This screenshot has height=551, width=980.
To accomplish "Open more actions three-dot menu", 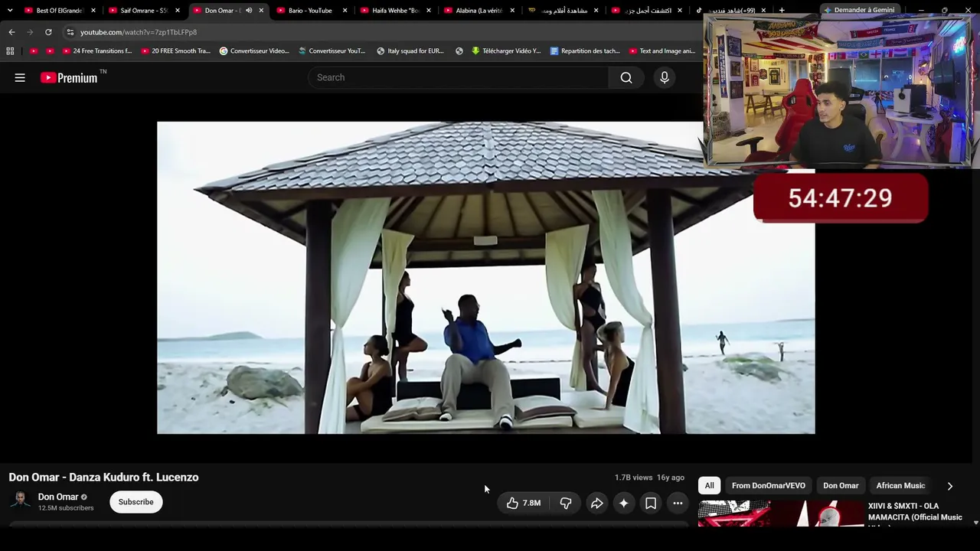I will click(678, 503).
